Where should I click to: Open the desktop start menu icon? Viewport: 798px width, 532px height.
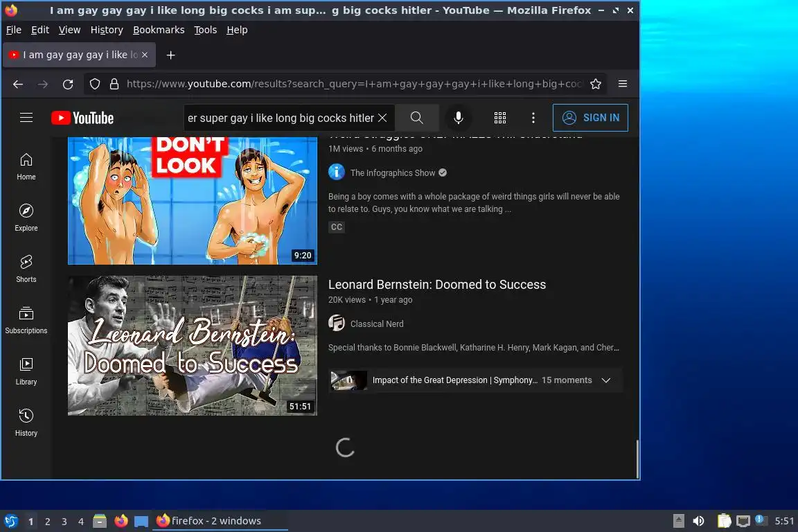tap(10, 521)
